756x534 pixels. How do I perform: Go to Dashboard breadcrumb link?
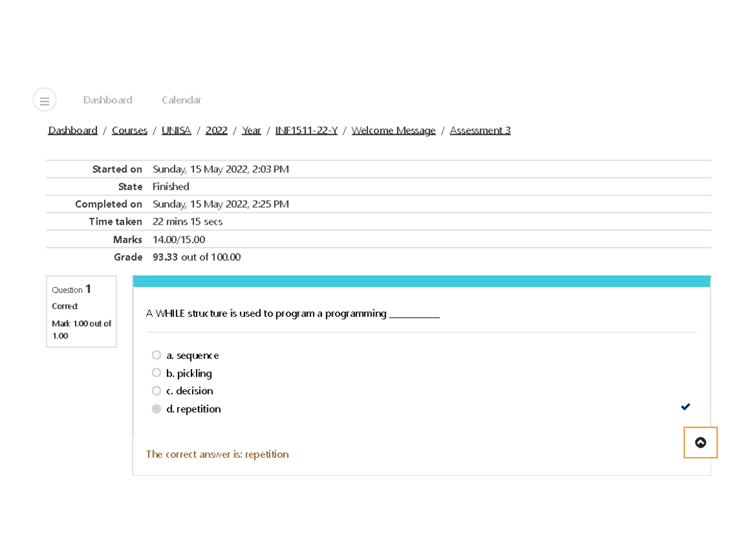click(72, 130)
